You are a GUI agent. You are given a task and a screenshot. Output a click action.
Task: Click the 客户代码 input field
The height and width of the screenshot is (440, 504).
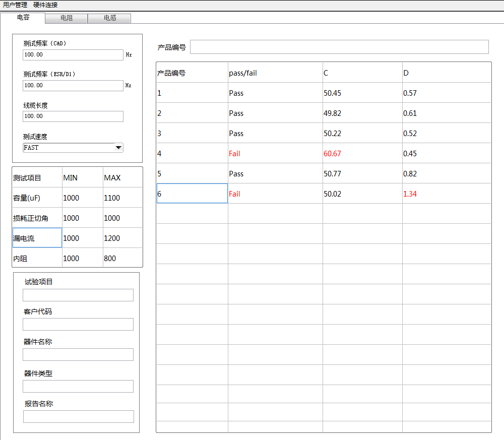click(x=78, y=325)
